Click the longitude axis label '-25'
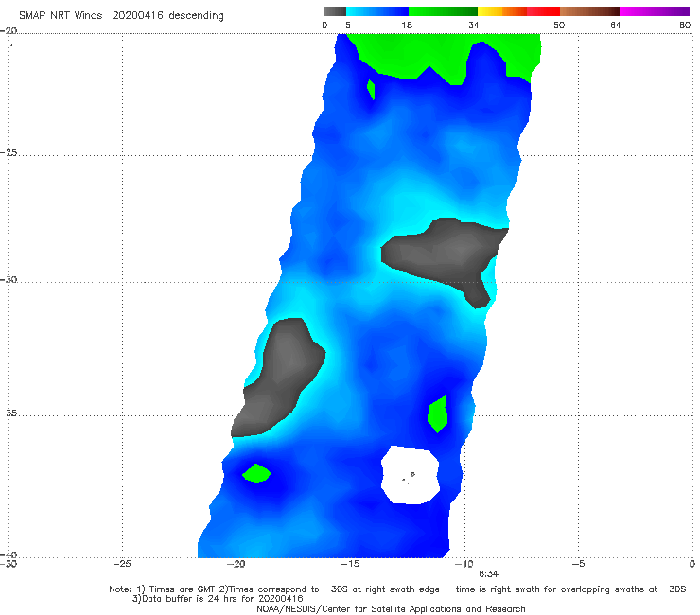This screenshot has height=615, width=700. coord(122,564)
